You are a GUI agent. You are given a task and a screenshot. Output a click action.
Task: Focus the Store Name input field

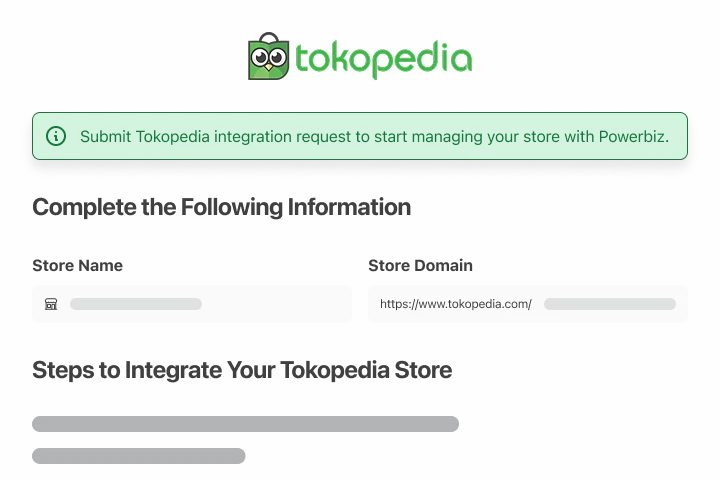pos(136,304)
